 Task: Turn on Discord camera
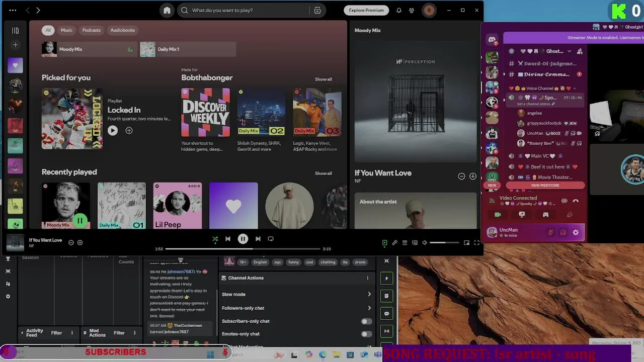click(x=498, y=215)
